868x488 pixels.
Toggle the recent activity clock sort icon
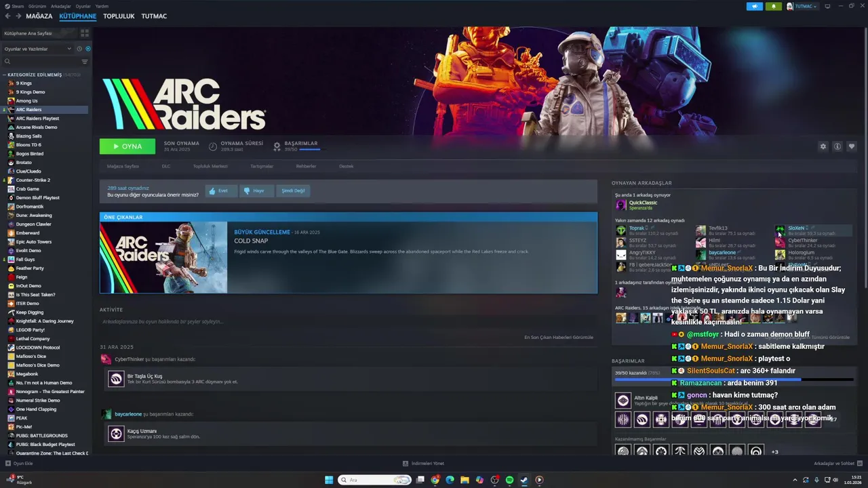point(79,49)
